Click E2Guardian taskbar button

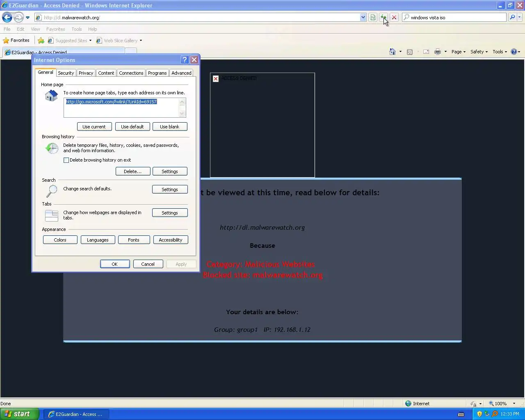click(76, 414)
